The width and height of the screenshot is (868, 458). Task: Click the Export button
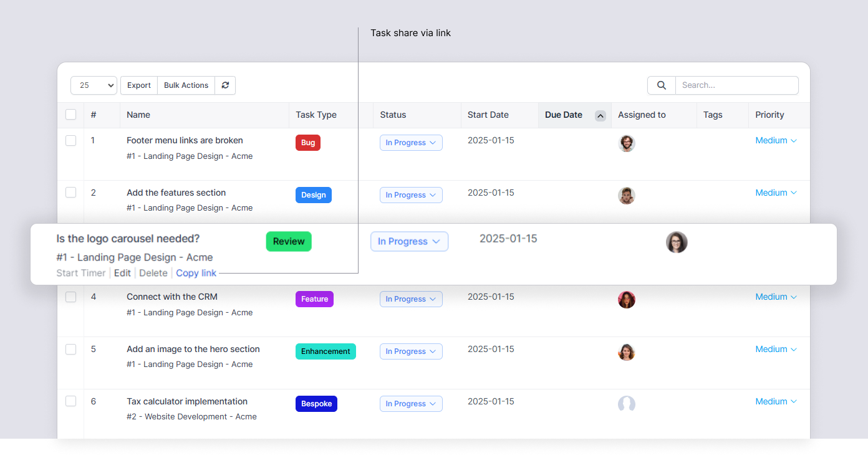click(x=138, y=85)
